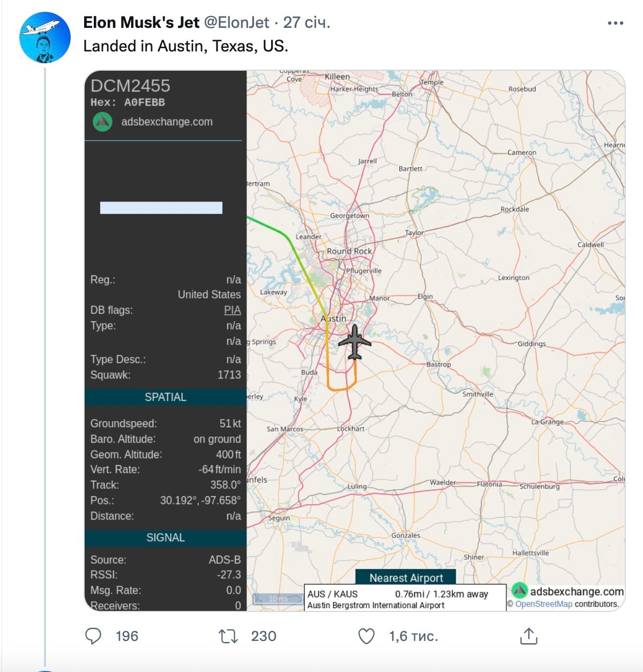
Task: Click the adsbexchange.com watermark on map
Action: (x=568, y=591)
